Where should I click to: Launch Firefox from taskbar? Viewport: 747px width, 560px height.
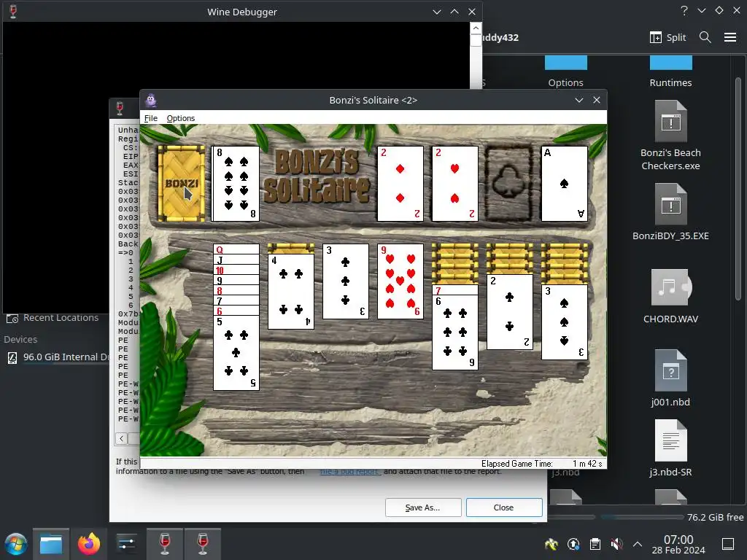(x=88, y=544)
